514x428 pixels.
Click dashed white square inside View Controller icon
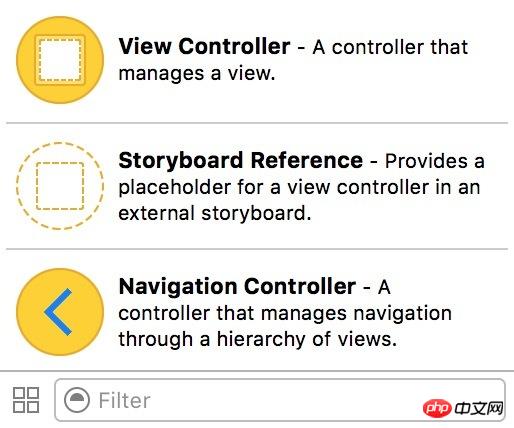click(x=60, y=60)
